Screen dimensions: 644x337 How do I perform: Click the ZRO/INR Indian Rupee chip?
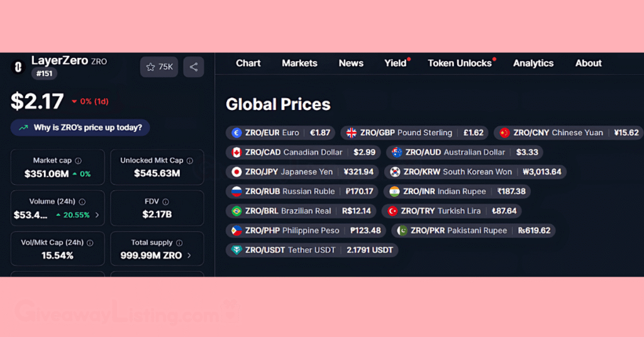[457, 191]
